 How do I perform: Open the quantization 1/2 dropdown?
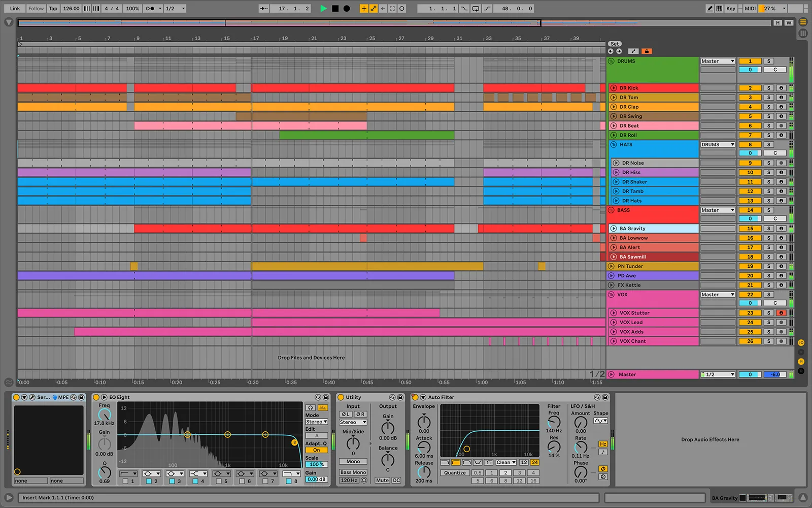tap(176, 9)
